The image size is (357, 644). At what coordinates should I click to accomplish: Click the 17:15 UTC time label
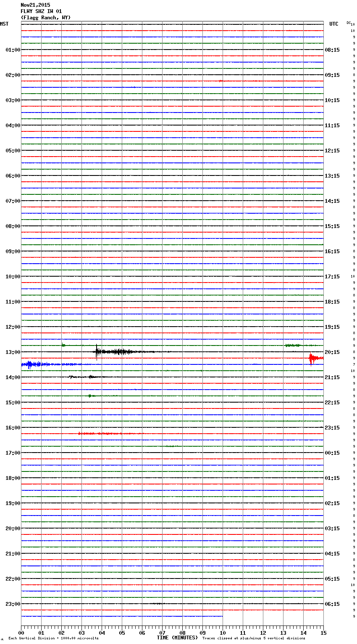(x=332, y=277)
